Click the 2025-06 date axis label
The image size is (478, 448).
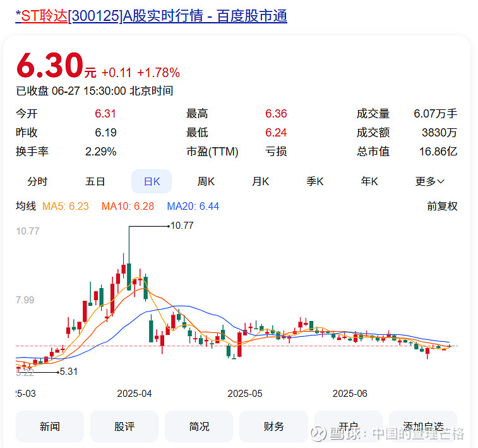350,394
